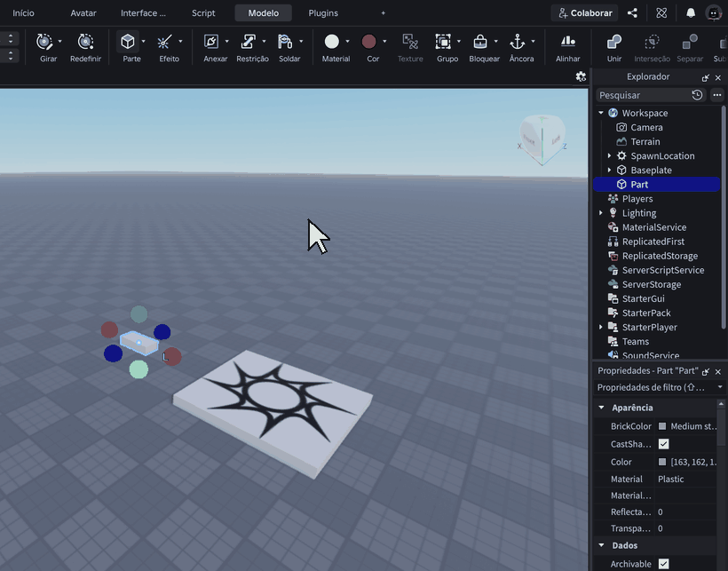
Task: Click the Propriedades de filtro field
Action: tap(660, 388)
